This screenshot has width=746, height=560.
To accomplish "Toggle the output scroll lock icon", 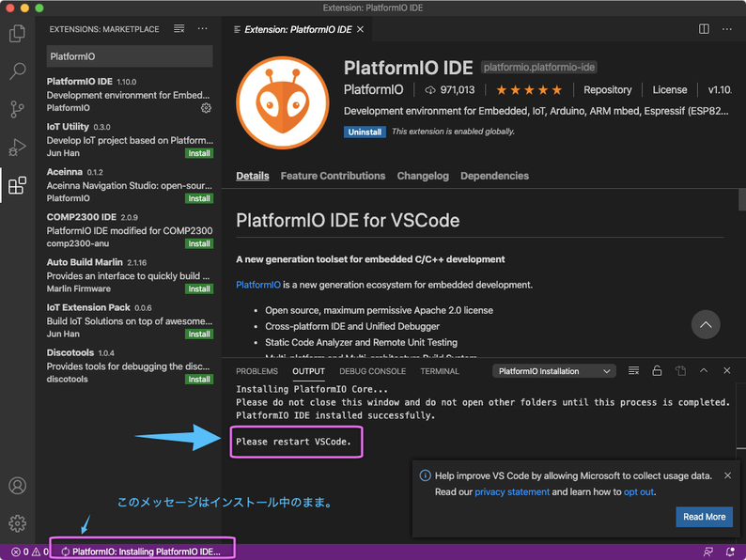I will coord(657,371).
